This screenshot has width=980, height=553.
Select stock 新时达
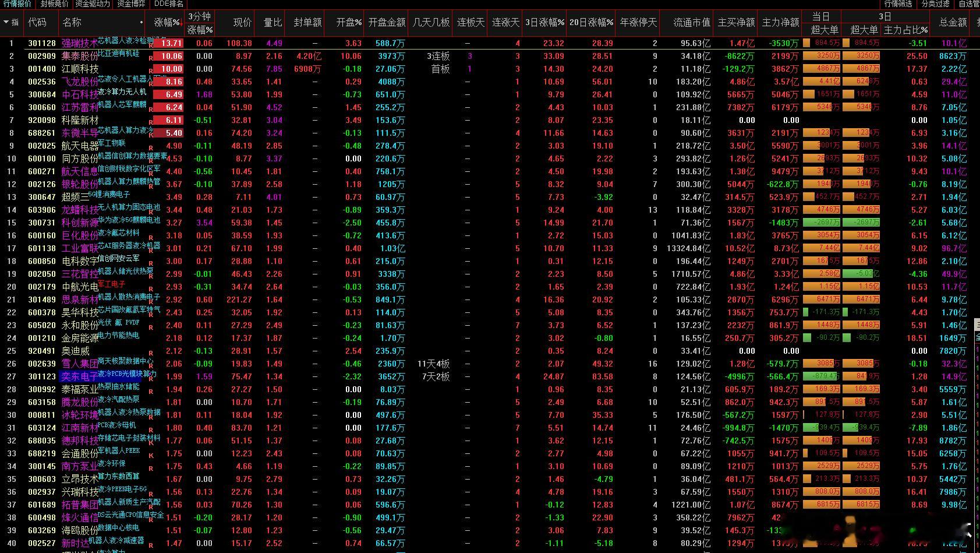click(x=75, y=543)
